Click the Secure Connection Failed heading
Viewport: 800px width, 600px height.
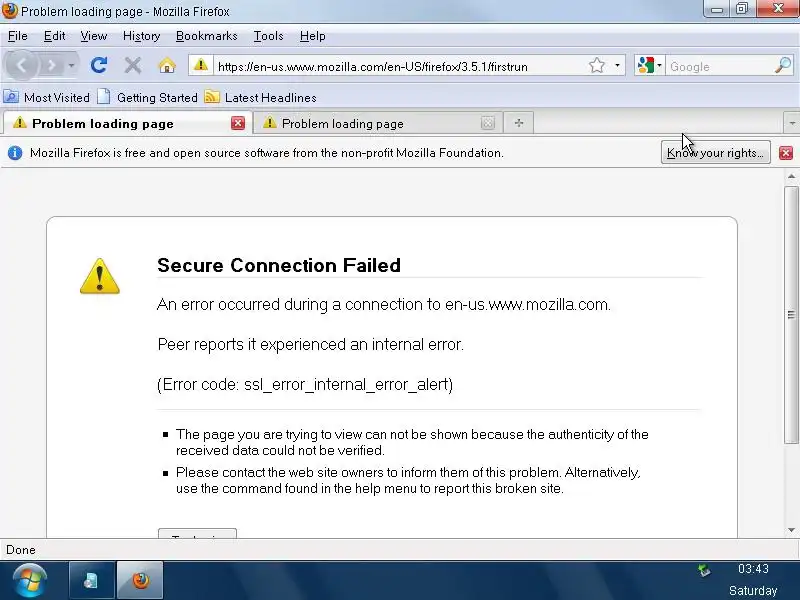(x=279, y=265)
